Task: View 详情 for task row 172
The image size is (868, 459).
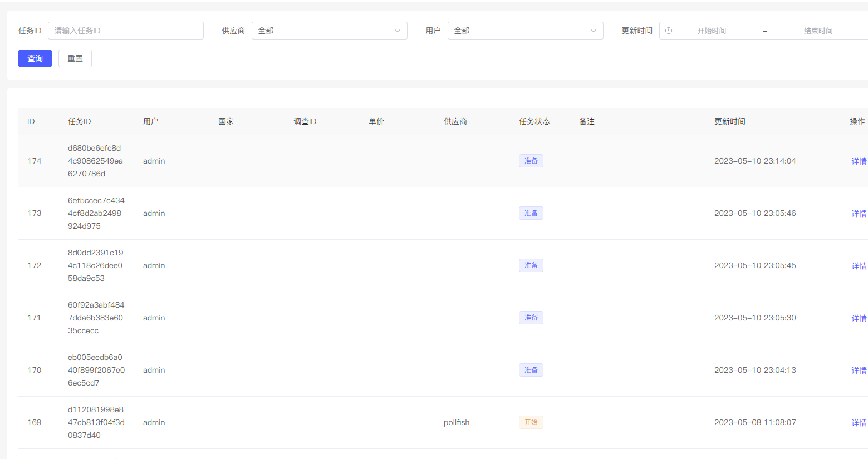Action: 859,266
